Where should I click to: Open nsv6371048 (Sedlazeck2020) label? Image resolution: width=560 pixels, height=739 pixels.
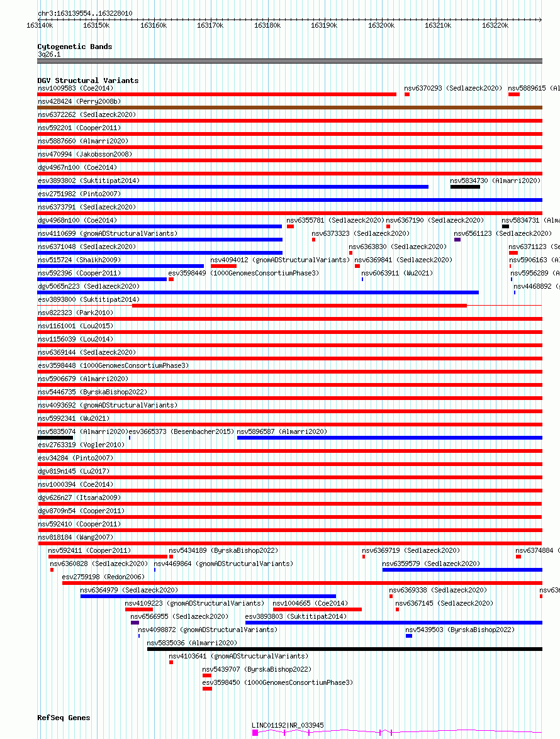[x=87, y=247]
